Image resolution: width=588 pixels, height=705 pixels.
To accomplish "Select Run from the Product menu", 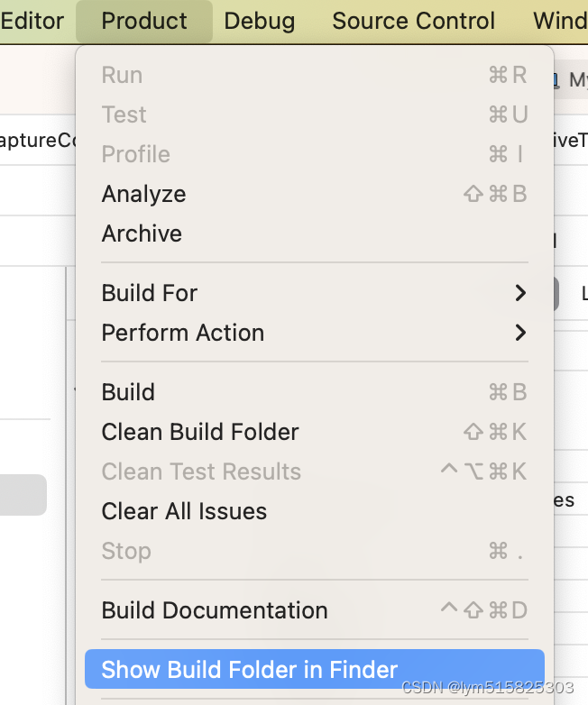I will (123, 75).
